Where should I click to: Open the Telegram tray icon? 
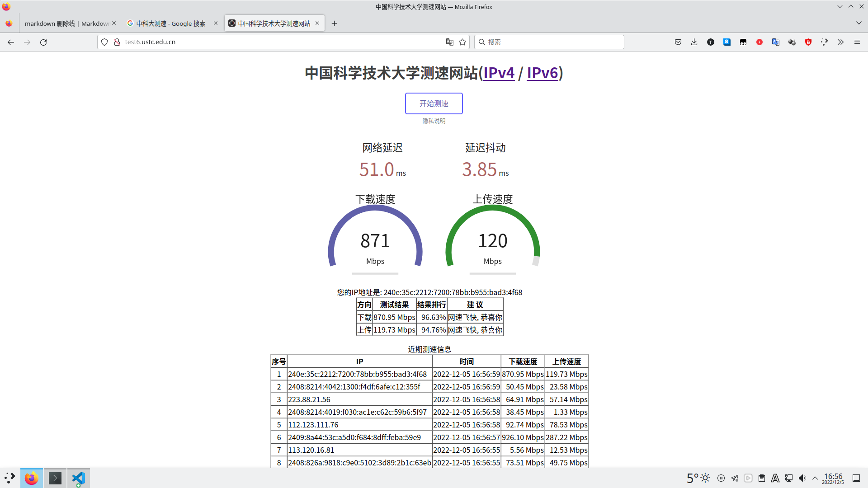(x=735, y=478)
